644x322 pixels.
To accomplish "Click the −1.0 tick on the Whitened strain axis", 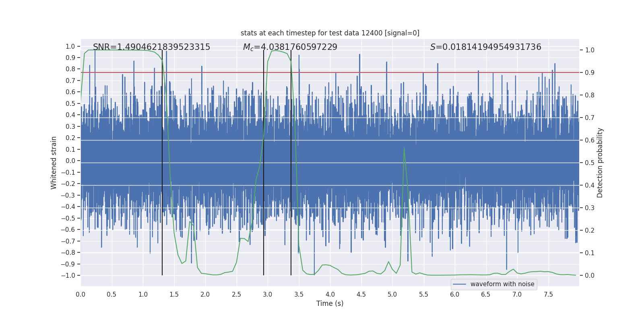I will point(68,276).
